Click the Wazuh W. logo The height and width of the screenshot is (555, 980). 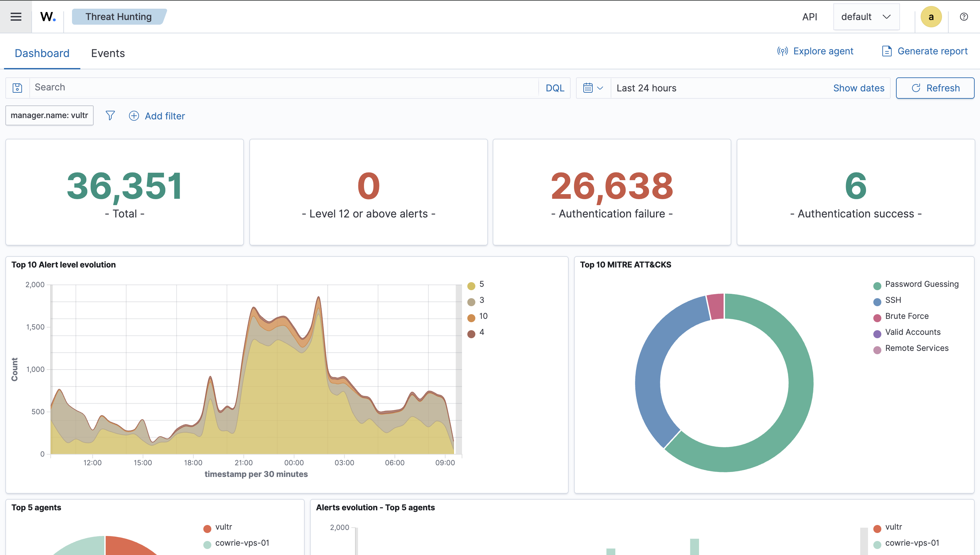pos(48,17)
